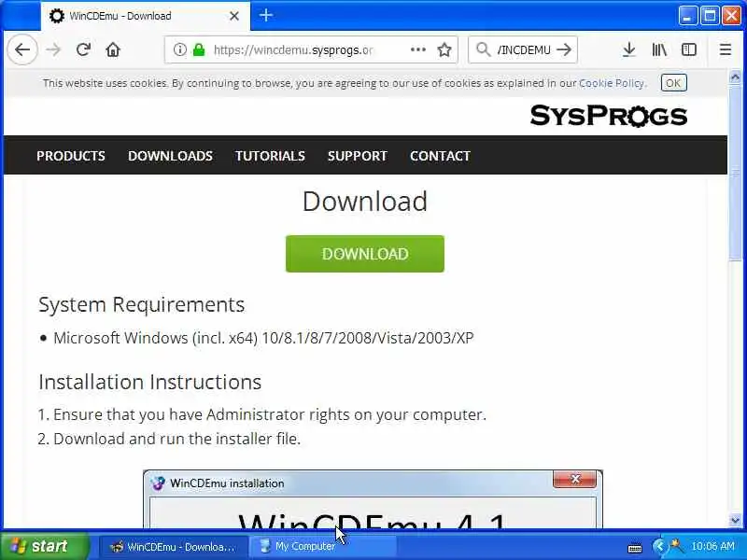Viewport: 747px width, 560px height.
Task: Click the vertical scrollbar thumb
Action: pyautogui.click(x=735, y=173)
